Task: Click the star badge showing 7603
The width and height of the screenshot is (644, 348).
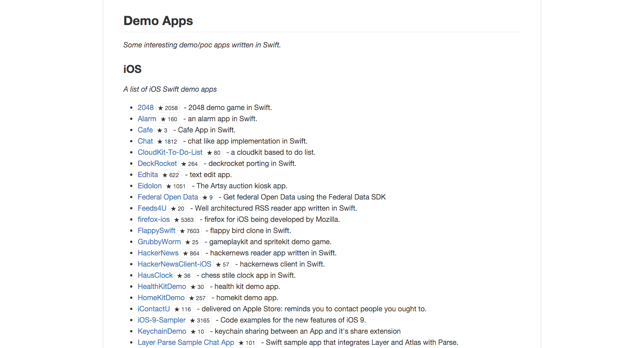Action: pos(190,231)
